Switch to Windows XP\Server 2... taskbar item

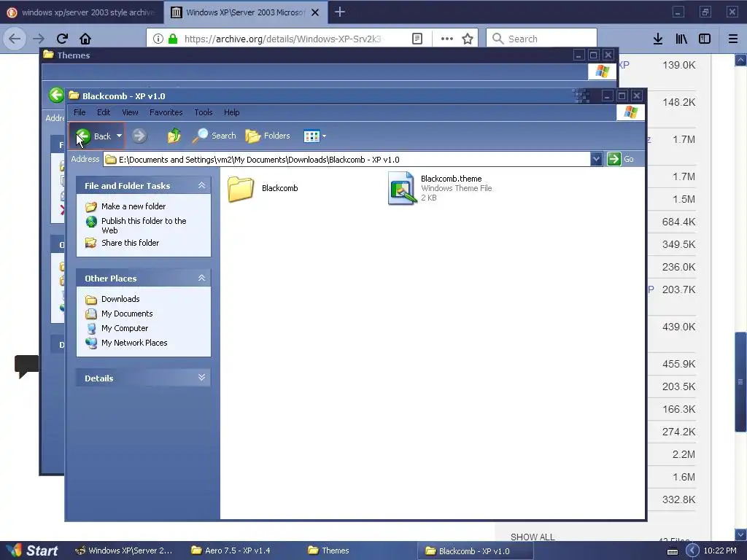pyautogui.click(x=124, y=551)
